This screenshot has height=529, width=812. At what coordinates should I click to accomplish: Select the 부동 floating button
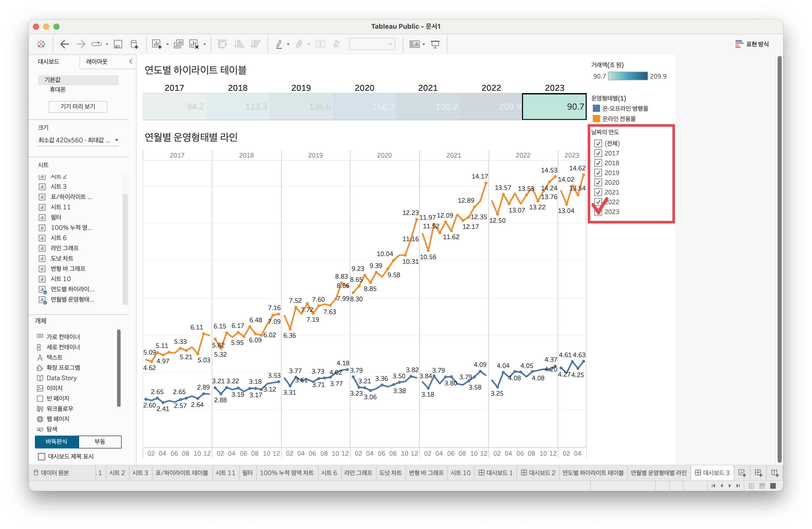(100, 442)
